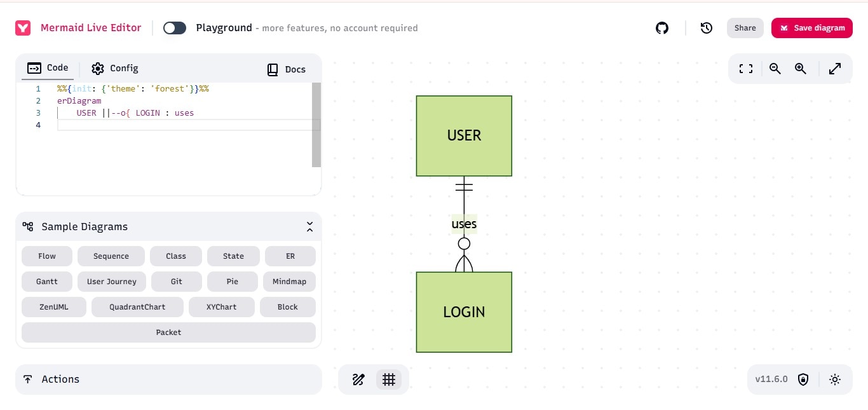Select the LOGIN entity box

[464, 312]
